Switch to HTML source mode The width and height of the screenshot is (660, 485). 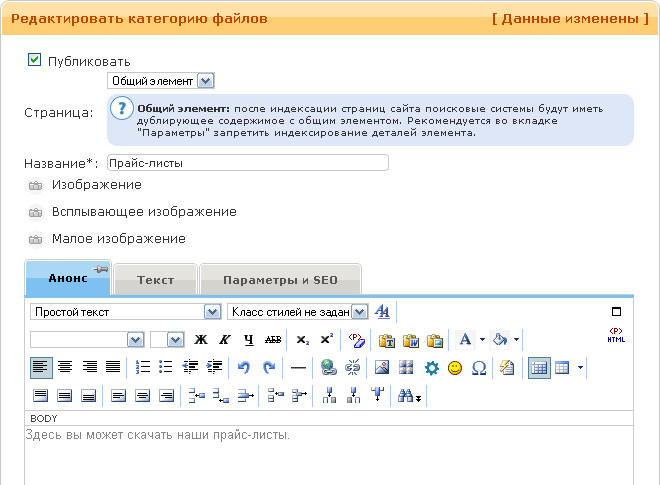pyautogui.click(x=616, y=337)
